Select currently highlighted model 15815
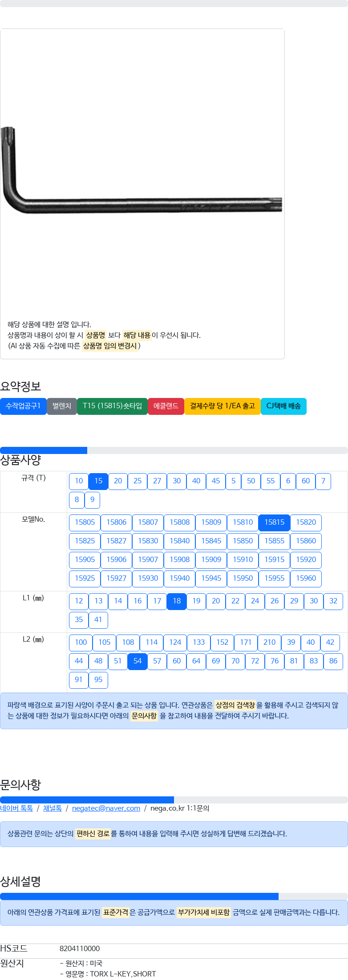This screenshot has width=348, height=980. (x=275, y=522)
